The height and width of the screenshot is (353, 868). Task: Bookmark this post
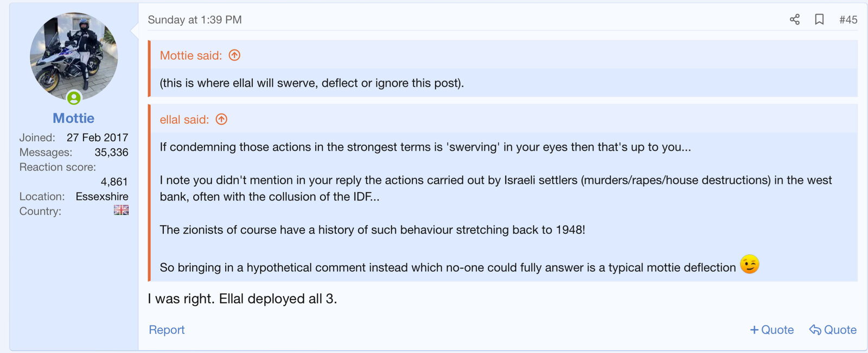(x=819, y=20)
